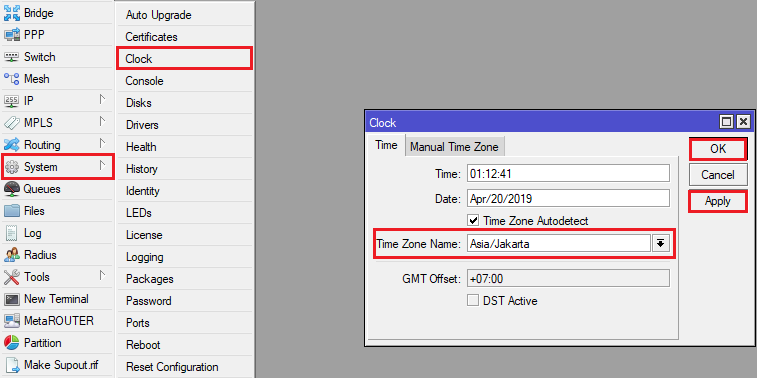Select LEDs in System submenu
The height and width of the screenshot is (378, 757).
(184, 213)
